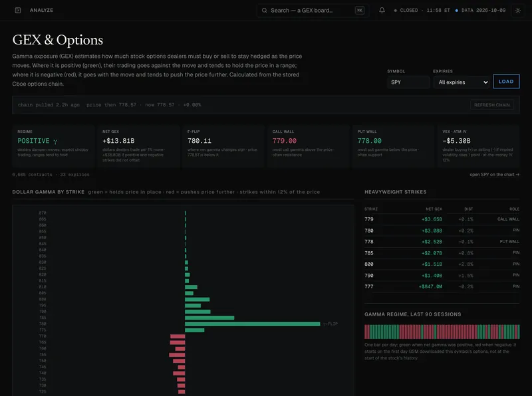Click the CLOSED 11:58 ET market status
The height and width of the screenshot is (396, 532).
pos(422,10)
